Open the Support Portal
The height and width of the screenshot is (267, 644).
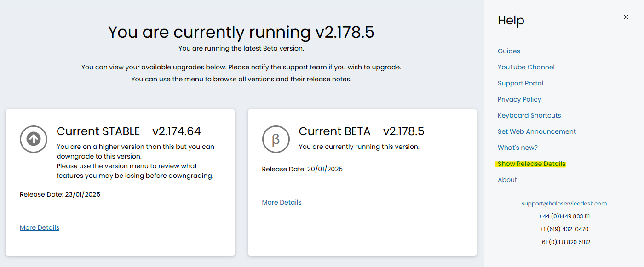tap(520, 83)
